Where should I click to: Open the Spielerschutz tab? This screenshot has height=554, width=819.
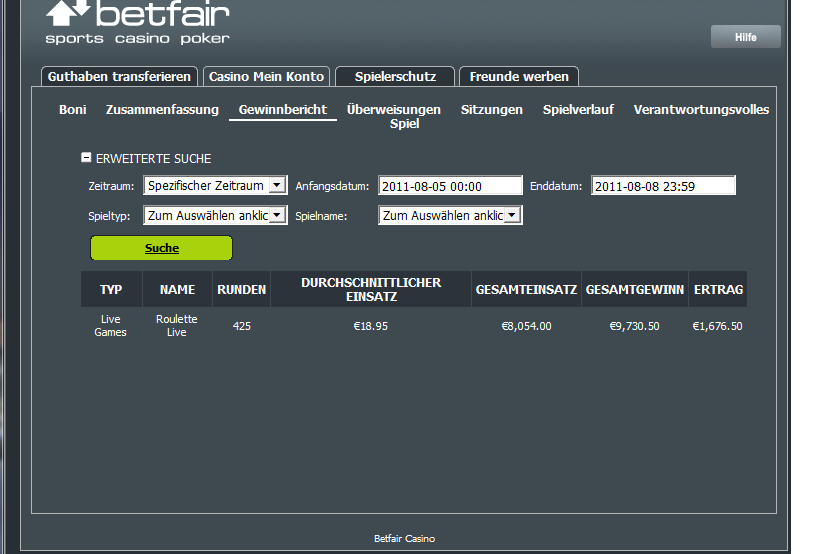pos(395,77)
